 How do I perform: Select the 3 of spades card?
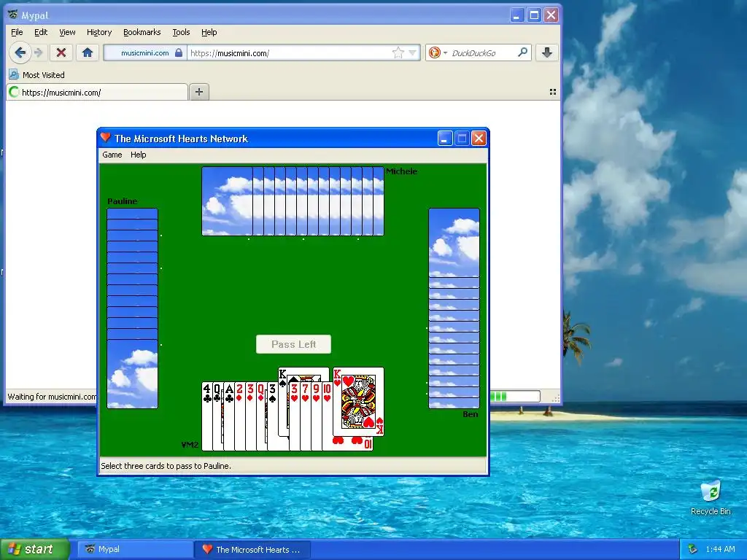pyautogui.click(x=273, y=416)
